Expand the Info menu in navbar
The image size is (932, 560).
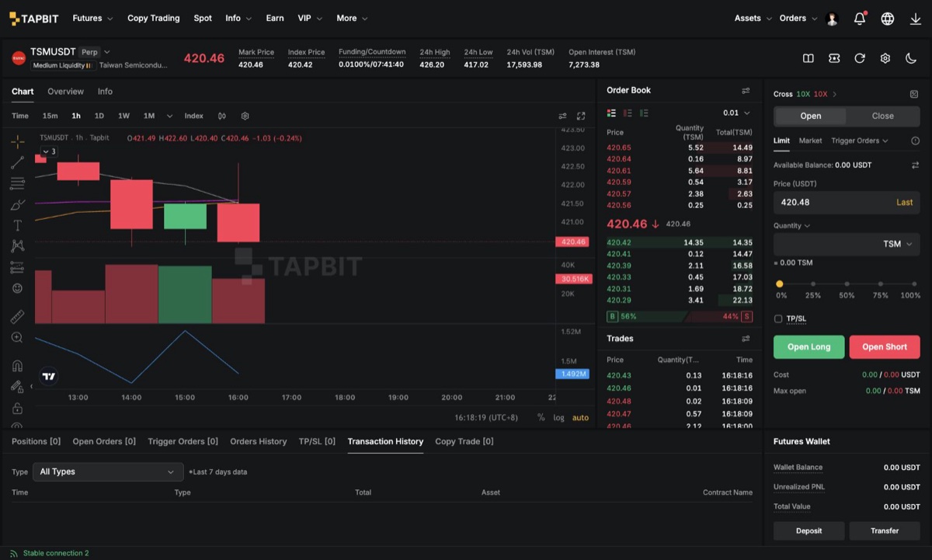[x=238, y=18]
